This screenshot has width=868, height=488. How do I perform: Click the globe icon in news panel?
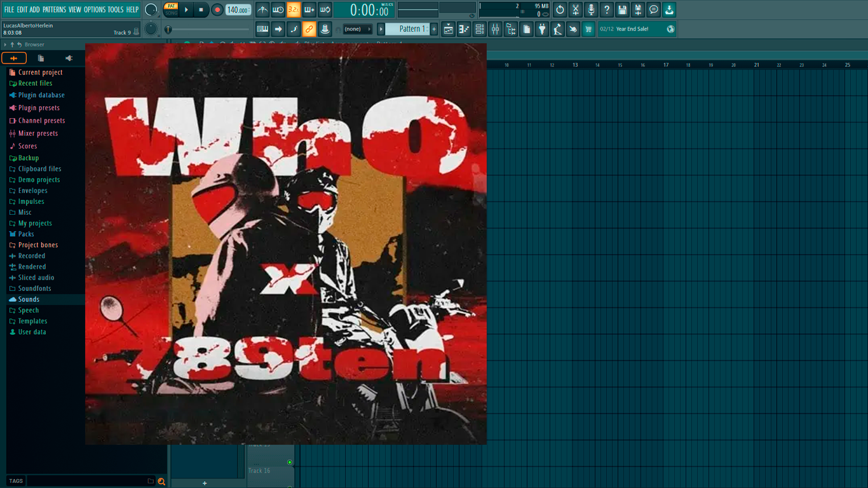(670, 29)
